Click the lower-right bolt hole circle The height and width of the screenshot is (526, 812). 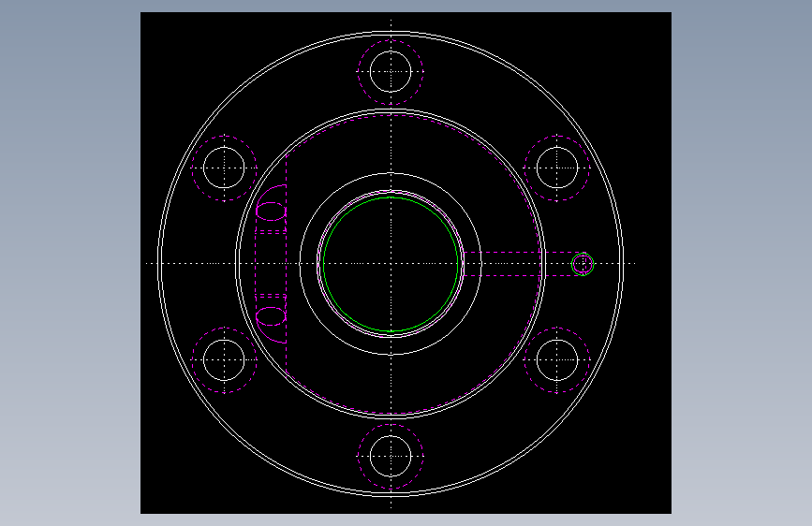(x=557, y=359)
